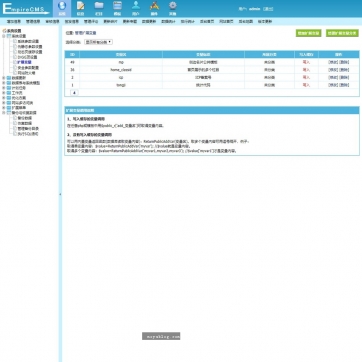Viewport: 362px width, 362px height.
Task: Open the 信息 (Info) top navigation icon
Action: [x=80, y=8]
